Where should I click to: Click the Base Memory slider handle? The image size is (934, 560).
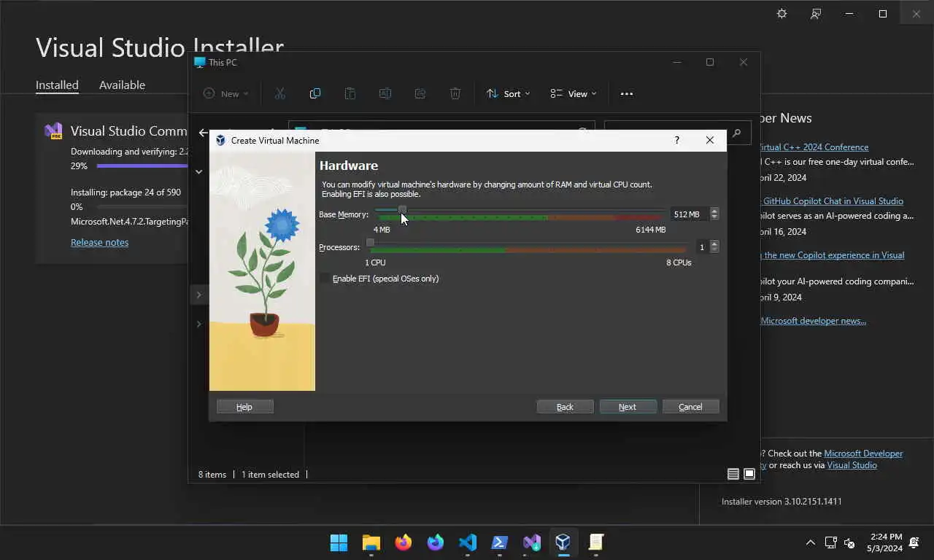coord(402,210)
